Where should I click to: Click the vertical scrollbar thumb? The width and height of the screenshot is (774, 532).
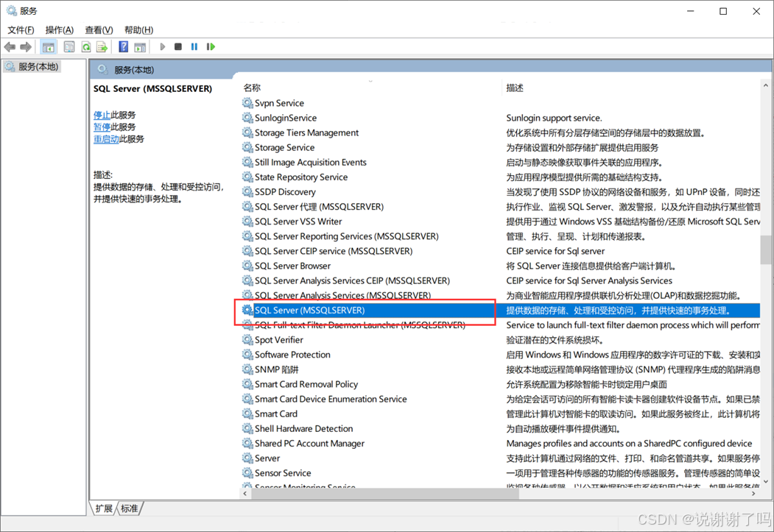766,250
